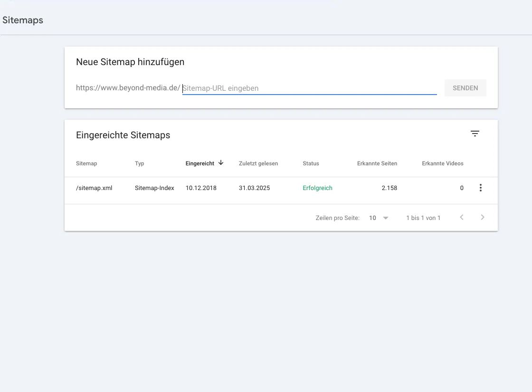Select the Sitemap-Index row entry
Image resolution: width=532 pixels, height=392 pixels.
(154, 188)
